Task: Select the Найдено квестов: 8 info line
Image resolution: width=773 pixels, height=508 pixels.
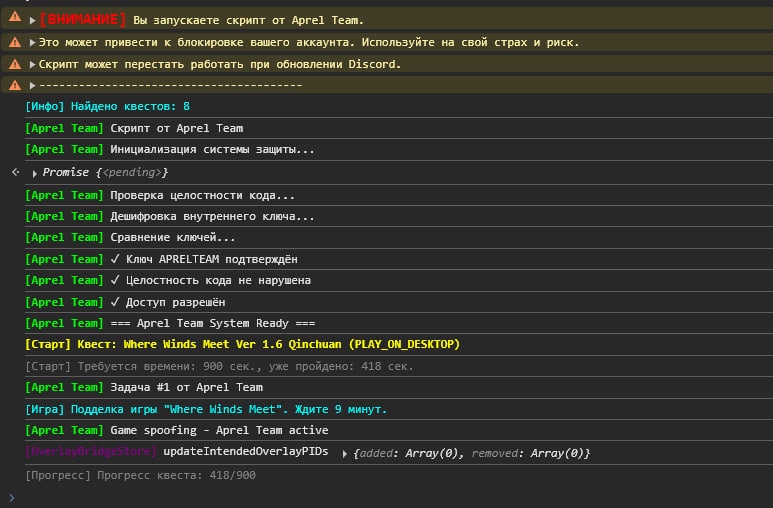Action: (107, 107)
